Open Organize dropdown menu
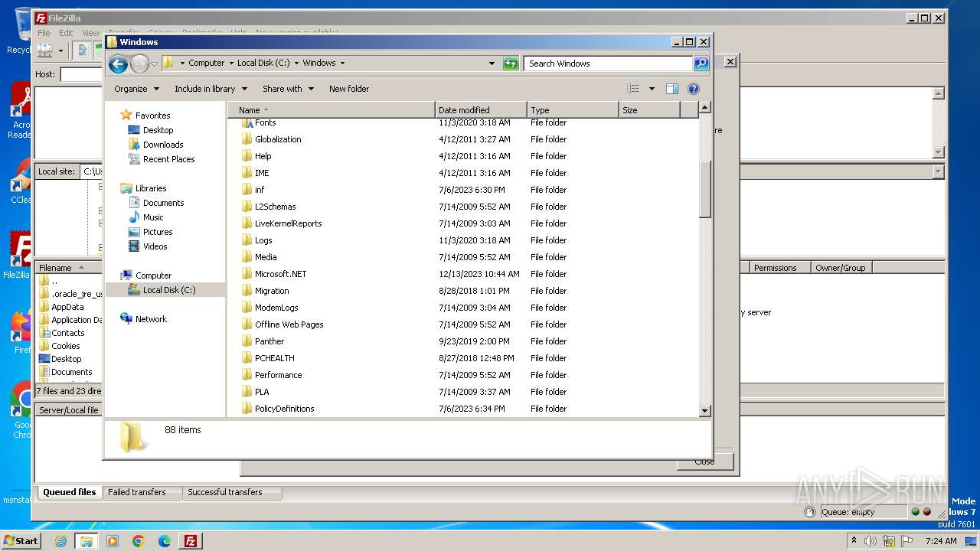 pos(136,89)
